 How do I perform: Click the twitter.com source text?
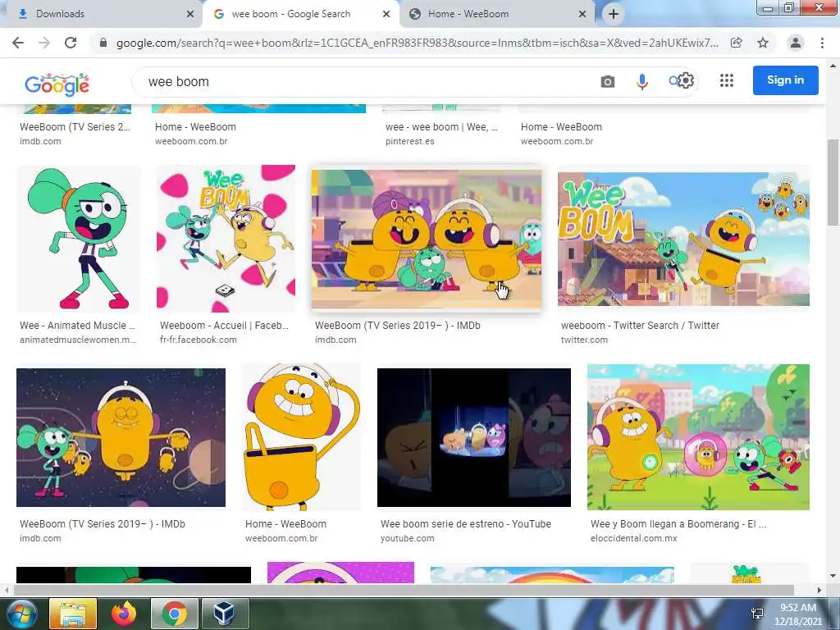tap(584, 340)
